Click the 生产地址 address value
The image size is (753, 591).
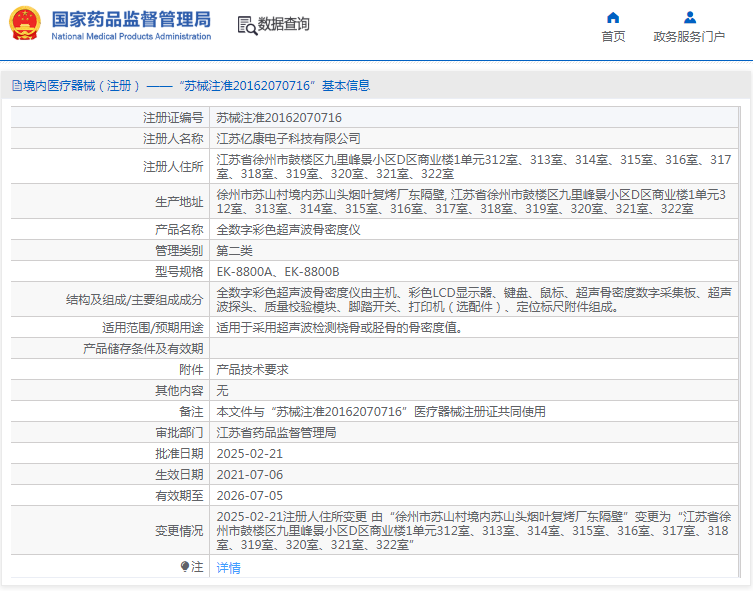(x=471, y=202)
